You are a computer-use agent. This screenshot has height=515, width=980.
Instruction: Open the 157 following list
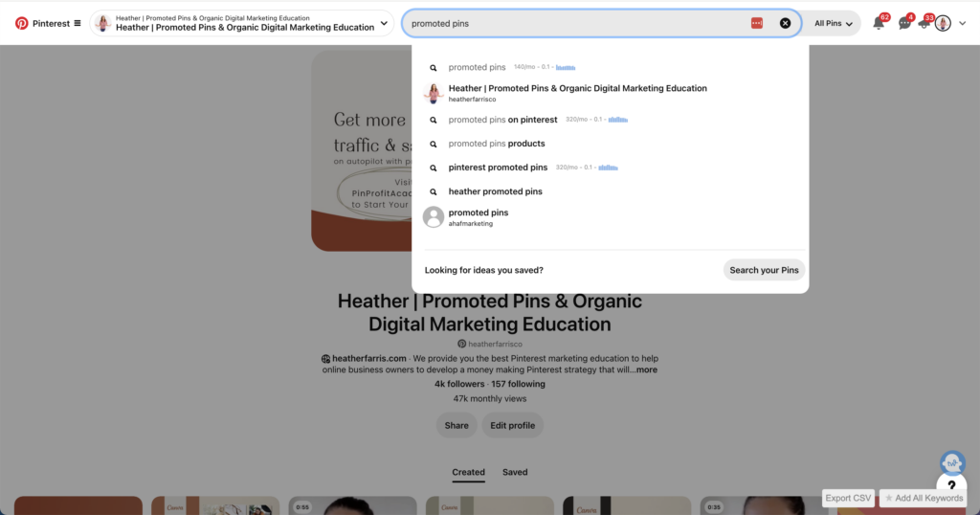click(x=518, y=384)
